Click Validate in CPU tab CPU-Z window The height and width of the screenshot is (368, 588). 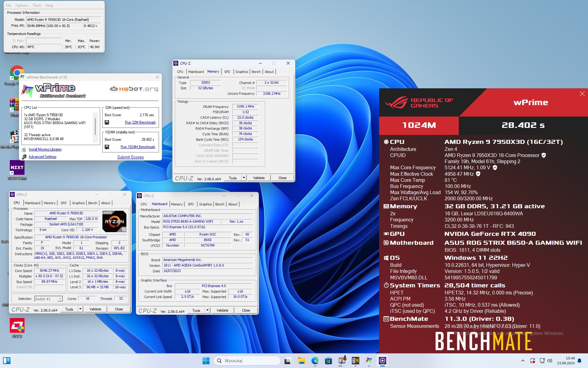tap(95, 309)
